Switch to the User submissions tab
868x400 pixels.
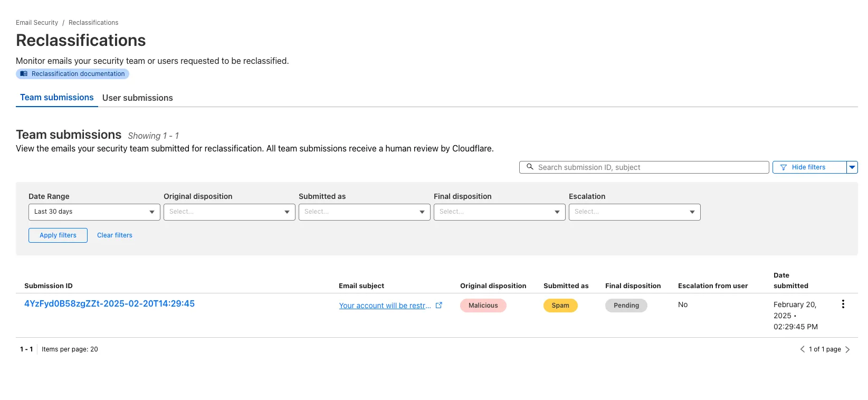(137, 98)
